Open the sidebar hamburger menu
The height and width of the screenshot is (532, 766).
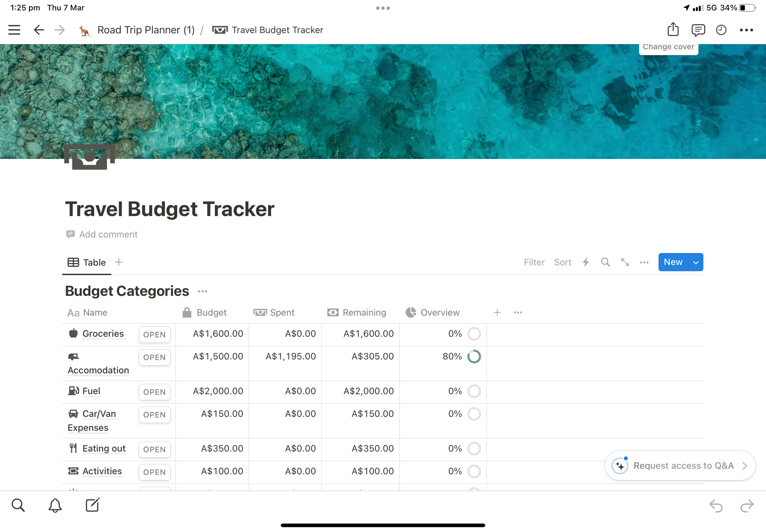tap(14, 30)
